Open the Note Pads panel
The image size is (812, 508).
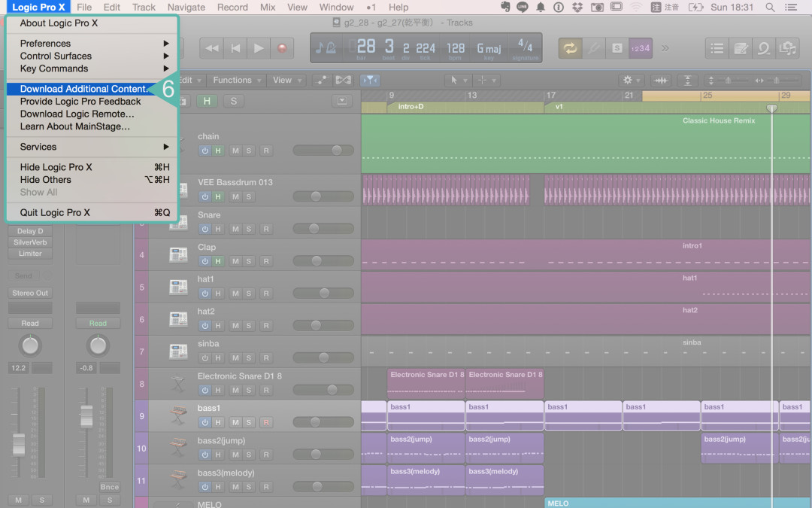click(x=741, y=47)
